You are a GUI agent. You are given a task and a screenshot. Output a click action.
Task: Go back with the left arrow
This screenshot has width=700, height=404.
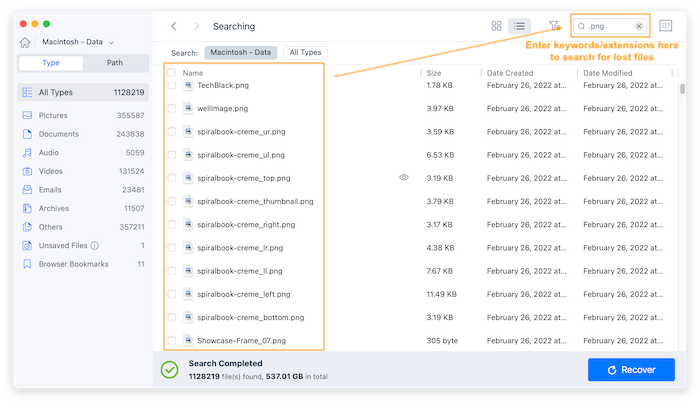point(174,26)
